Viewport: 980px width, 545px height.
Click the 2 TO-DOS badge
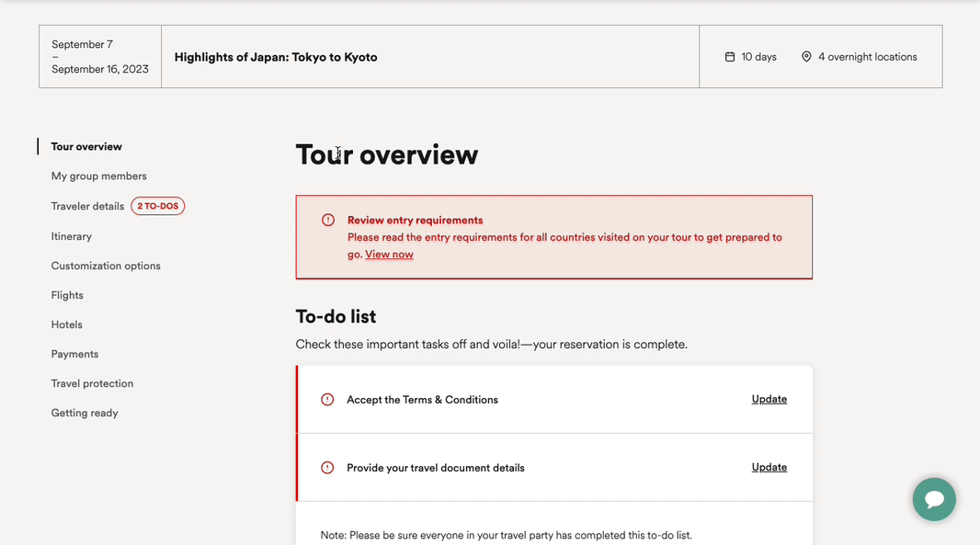click(157, 206)
